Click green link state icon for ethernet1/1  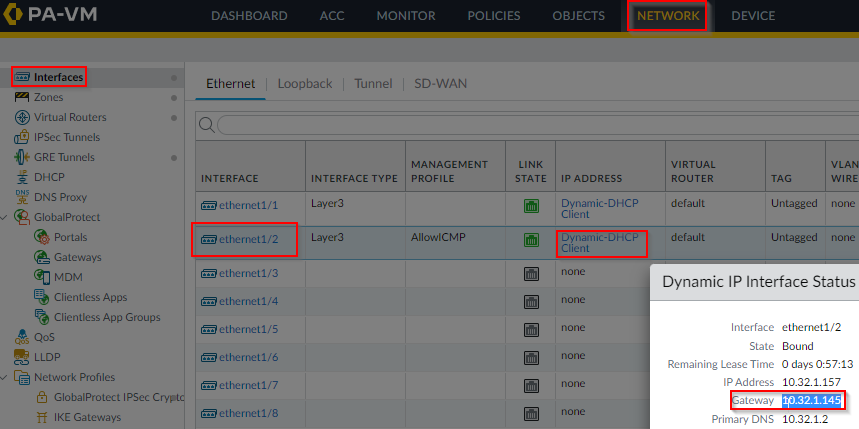[x=531, y=206]
